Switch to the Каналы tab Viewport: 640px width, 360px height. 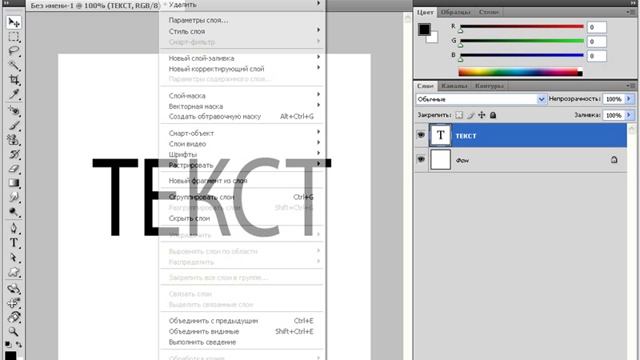tap(454, 86)
